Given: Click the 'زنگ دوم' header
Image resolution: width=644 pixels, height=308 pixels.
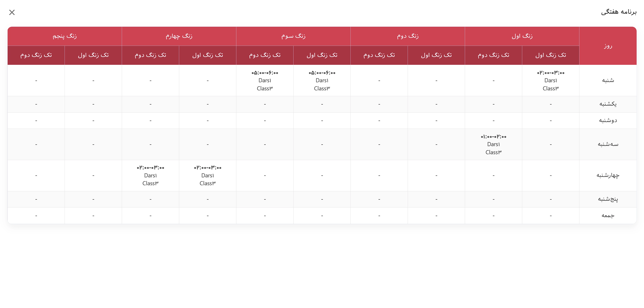Looking at the screenshot, I should [x=408, y=36].
